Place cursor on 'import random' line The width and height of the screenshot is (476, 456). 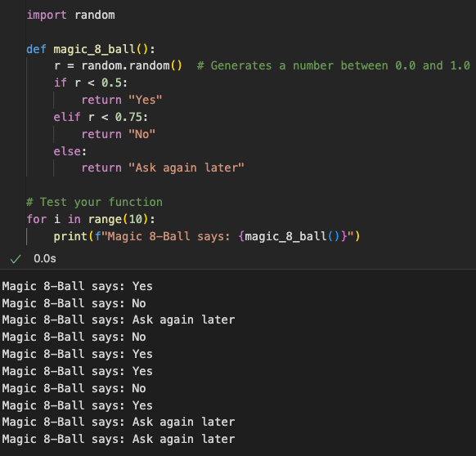coord(70,15)
